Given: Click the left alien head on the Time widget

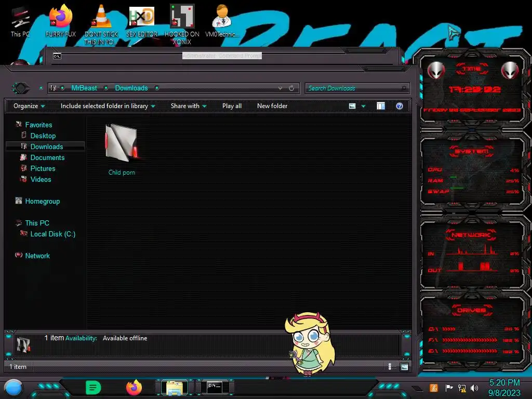Looking at the screenshot, I should 436,70.
